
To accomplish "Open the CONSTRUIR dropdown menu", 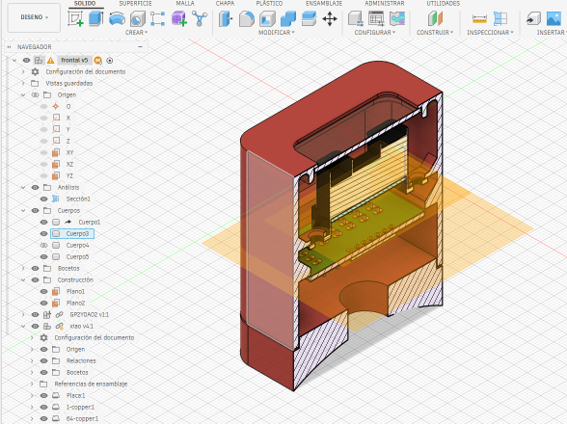I will pyautogui.click(x=435, y=33).
